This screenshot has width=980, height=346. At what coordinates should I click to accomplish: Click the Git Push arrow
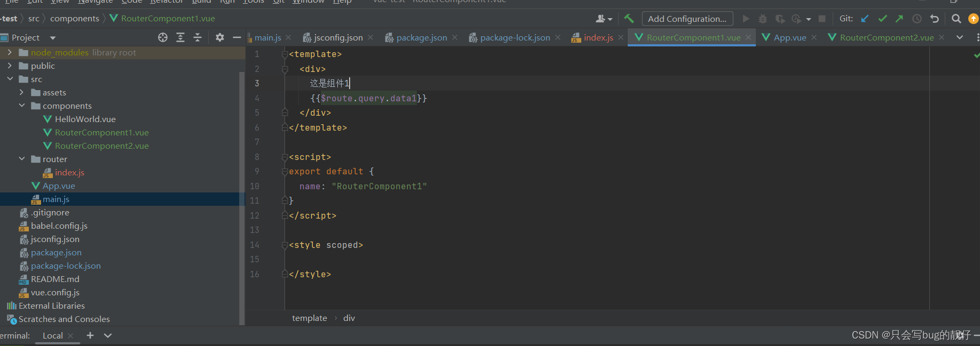tap(899, 19)
